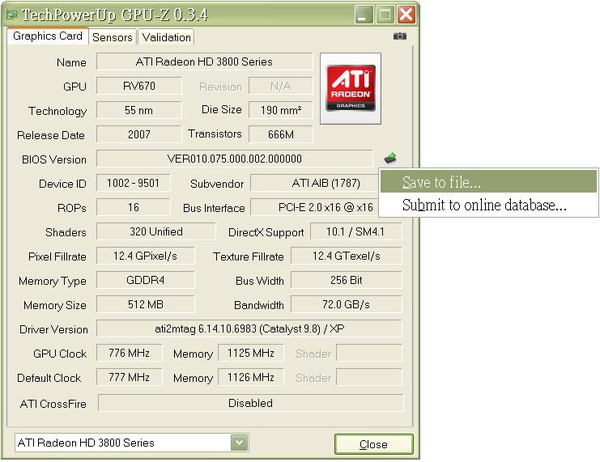
Task: Click the Transistors value 666M
Action: click(280, 134)
